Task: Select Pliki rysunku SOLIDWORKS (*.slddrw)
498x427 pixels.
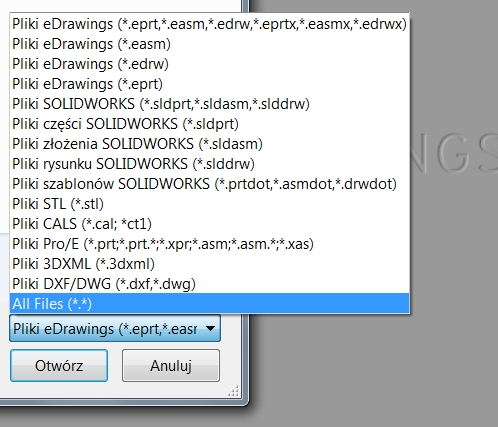Action: coord(210,164)
